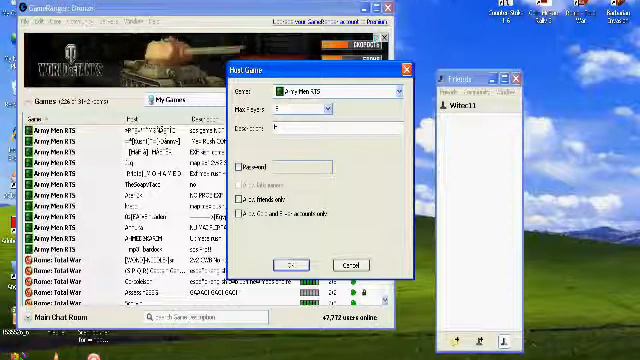Click Rome: Total War icon in locked row
The width and height of the screenshot is (640, 360).
pyautogui.click(x=29, y=293)
